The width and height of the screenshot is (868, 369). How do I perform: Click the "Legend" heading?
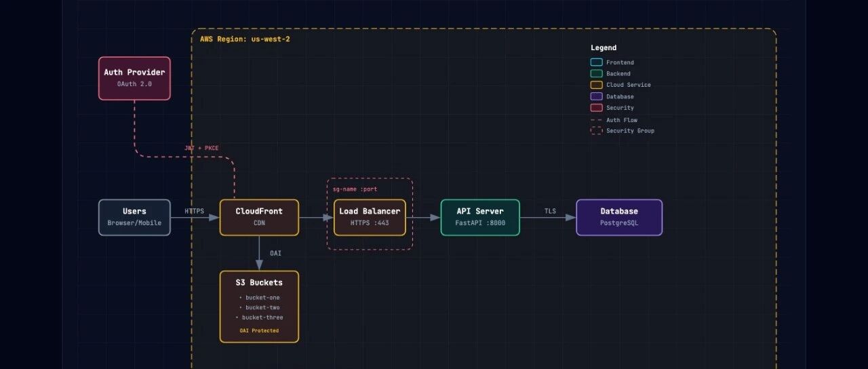(604, 48)
